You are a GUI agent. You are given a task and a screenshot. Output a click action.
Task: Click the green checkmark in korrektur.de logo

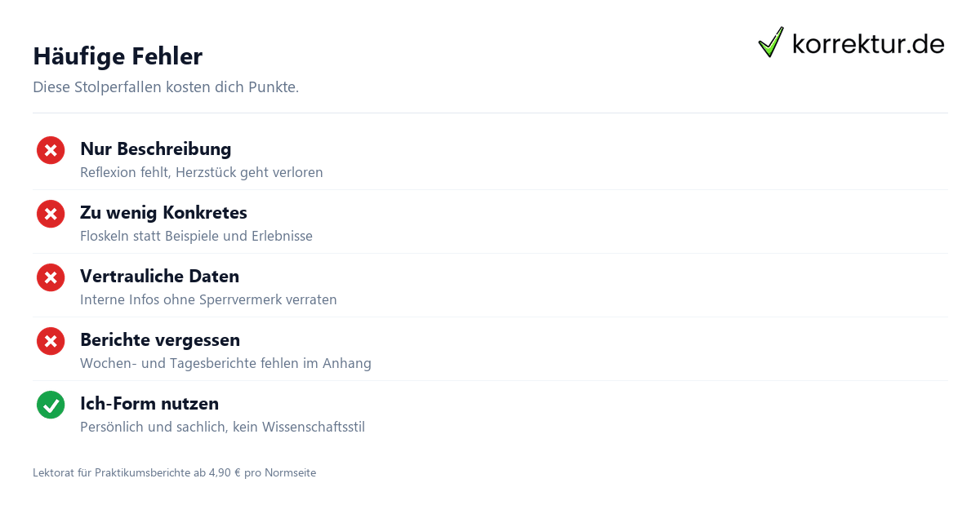pos(771,42)
